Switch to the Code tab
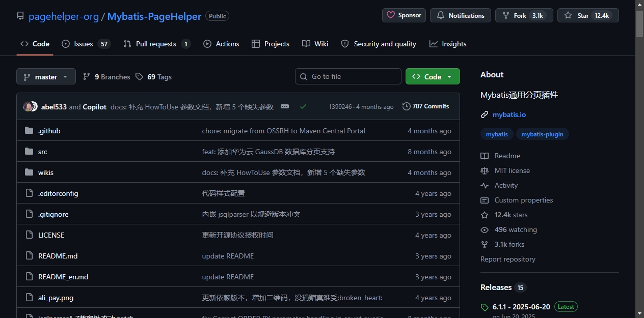This screenshot has height=318, width=644. click(x=35, y=44)
